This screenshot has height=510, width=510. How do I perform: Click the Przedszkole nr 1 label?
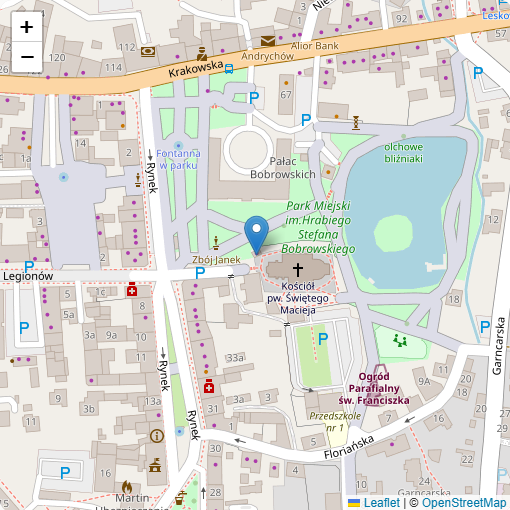[335, 422]
